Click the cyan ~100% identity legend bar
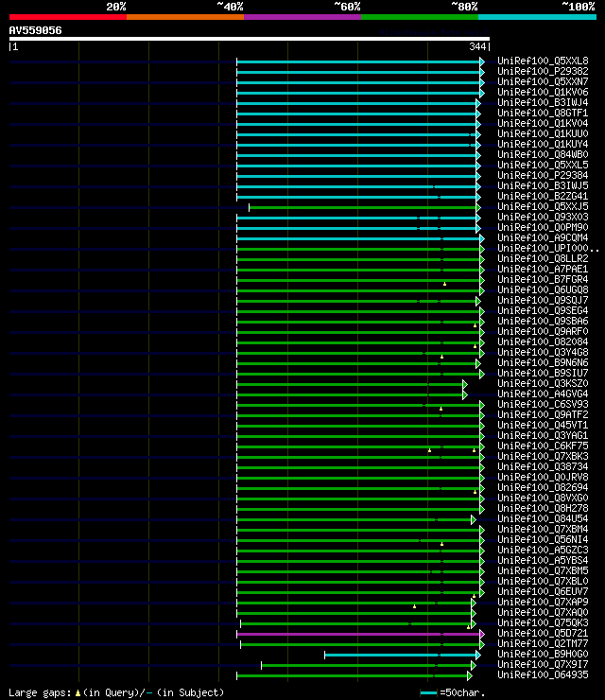 click(x=537, y=17)
